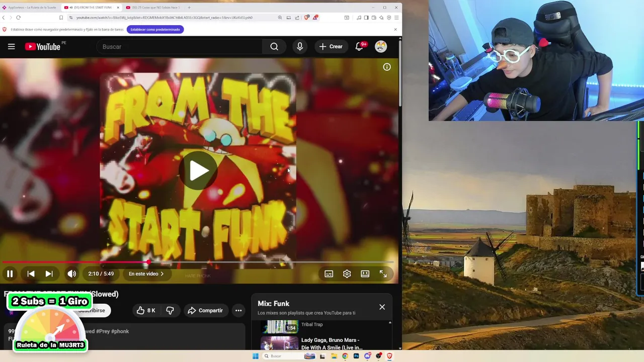Show the video info card icon
The image size is (644, 362).
pyautogui.click(x=387, y=67)
